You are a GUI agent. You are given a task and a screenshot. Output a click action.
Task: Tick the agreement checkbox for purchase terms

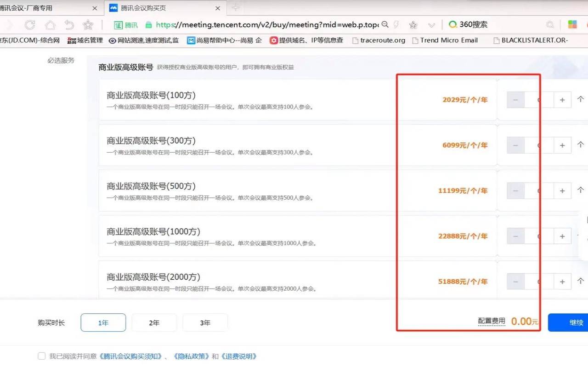click(x=41, y=356)
